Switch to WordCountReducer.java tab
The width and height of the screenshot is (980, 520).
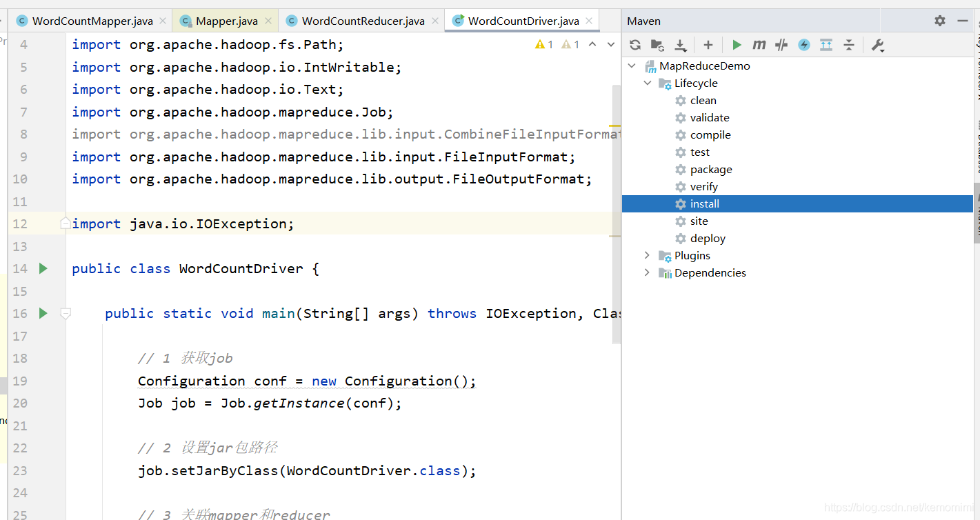(x=363, y=21)
